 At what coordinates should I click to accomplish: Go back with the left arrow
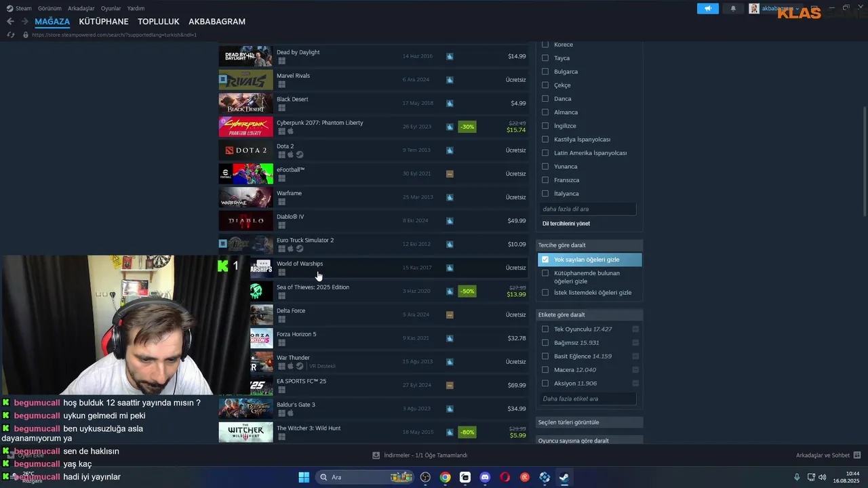click(10, 22)
